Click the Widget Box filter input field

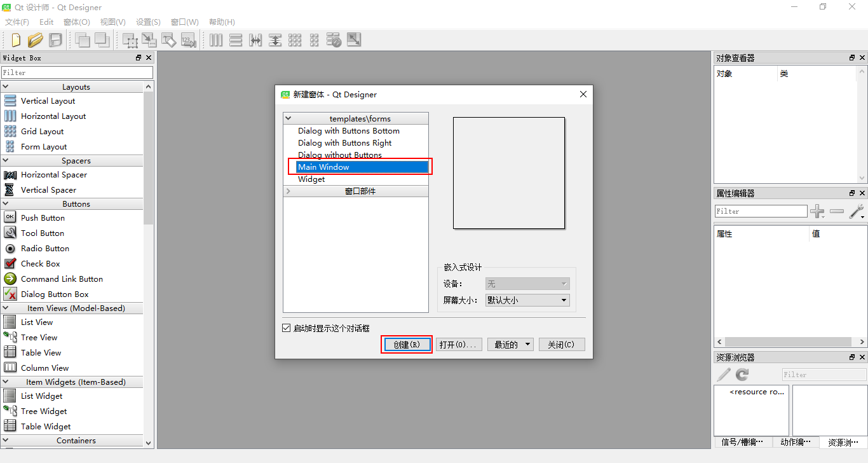[76, 72]
